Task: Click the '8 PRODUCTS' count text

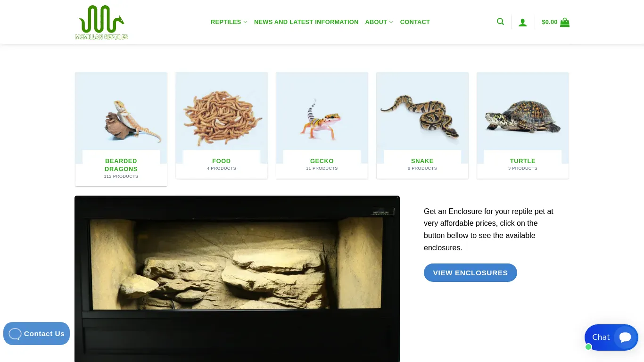Action: [422, 168]
